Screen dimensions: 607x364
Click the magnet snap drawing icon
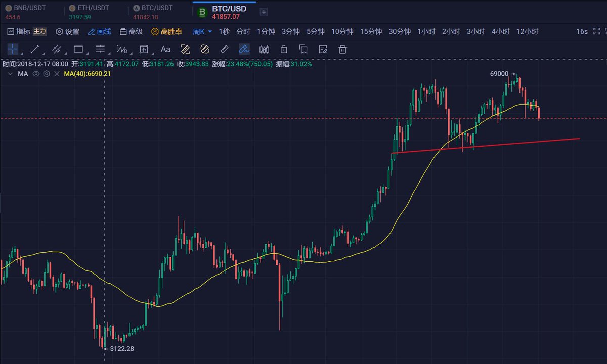pyautogui.click(x=185, y=49)
